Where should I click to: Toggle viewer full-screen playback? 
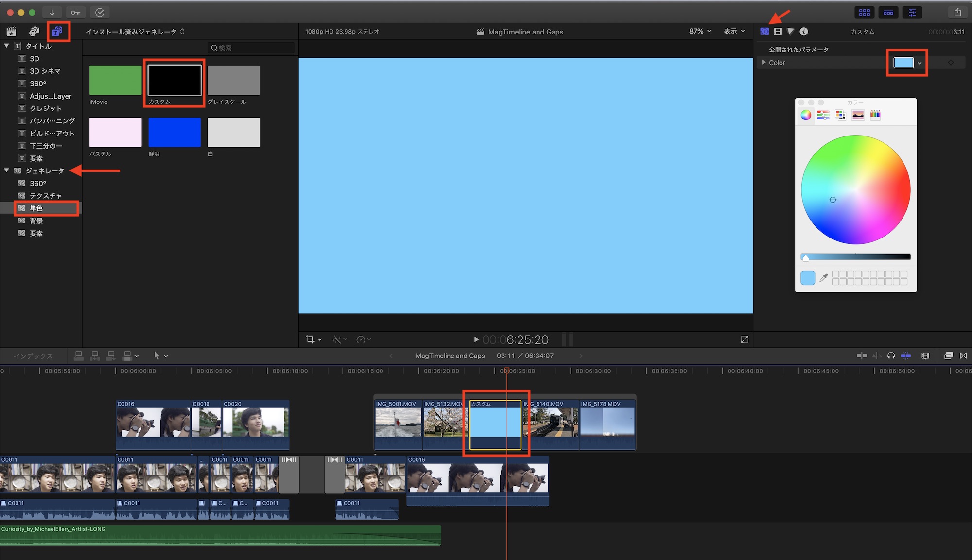click(744, 339)
